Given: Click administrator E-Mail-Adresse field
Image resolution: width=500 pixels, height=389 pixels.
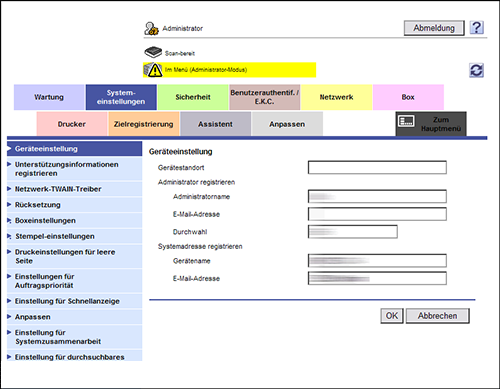Looking at the screenshot, I should point(377,214).
